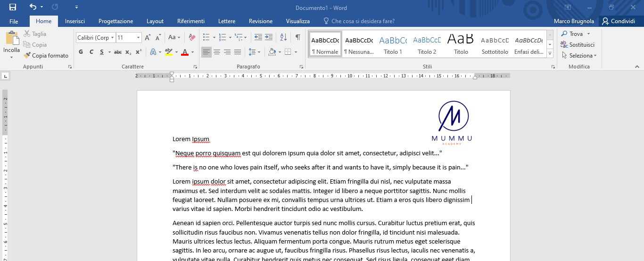This screenshot has width=644, height=261.
Task: Activate the Copia formato format painter
Action: pyautogui.click(x=46, y=56)
